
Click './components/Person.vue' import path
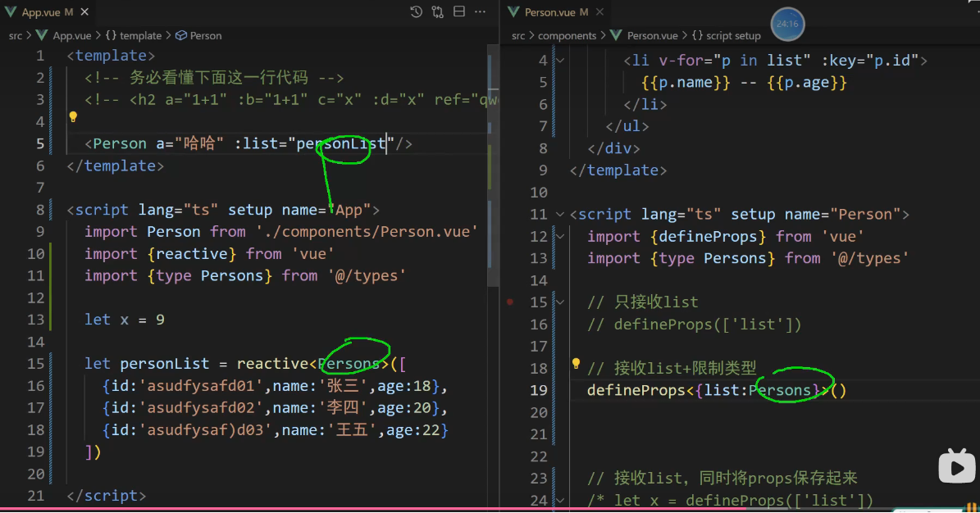(367, 232)
